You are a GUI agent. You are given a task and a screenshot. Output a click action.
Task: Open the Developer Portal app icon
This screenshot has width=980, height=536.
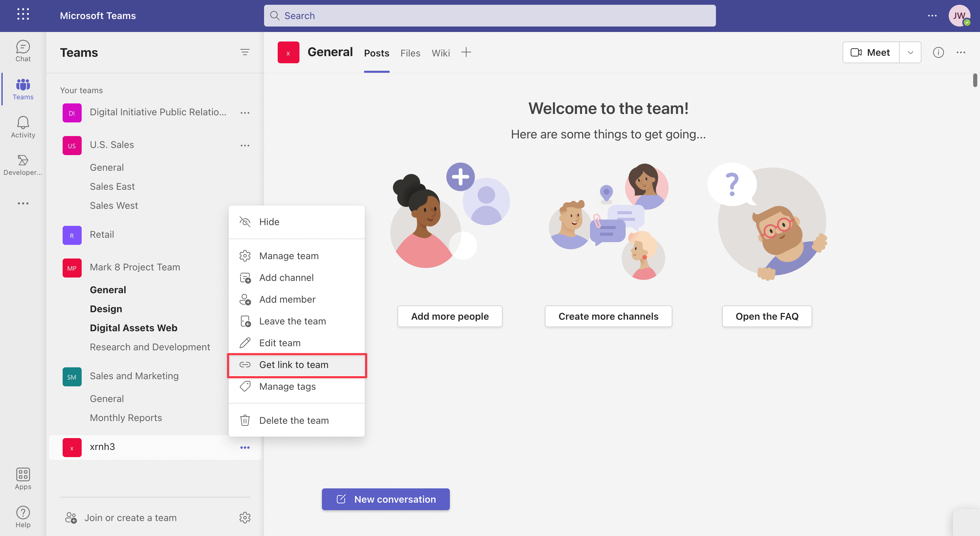(x=23, y=165)
